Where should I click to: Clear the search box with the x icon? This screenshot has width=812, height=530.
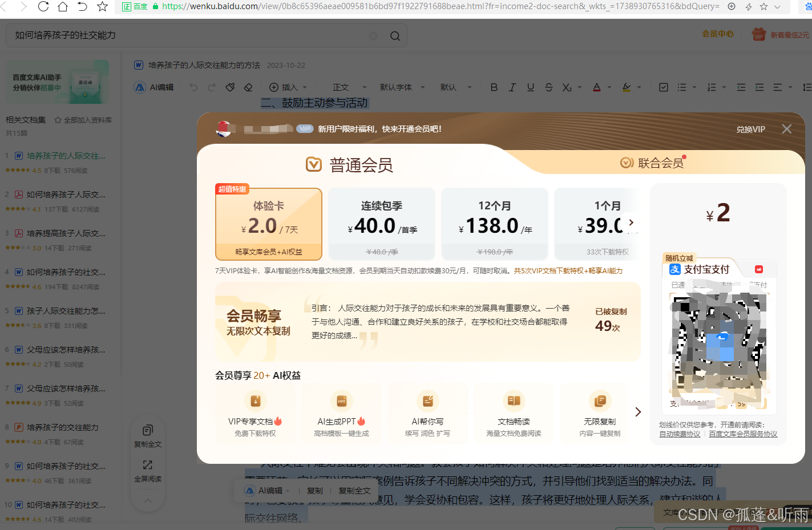click(x=373, y=36)
